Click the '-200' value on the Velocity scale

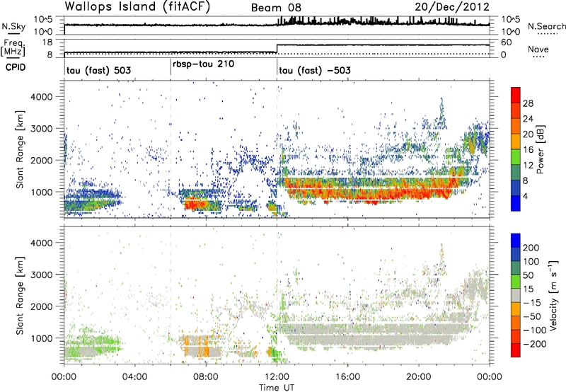535,344
